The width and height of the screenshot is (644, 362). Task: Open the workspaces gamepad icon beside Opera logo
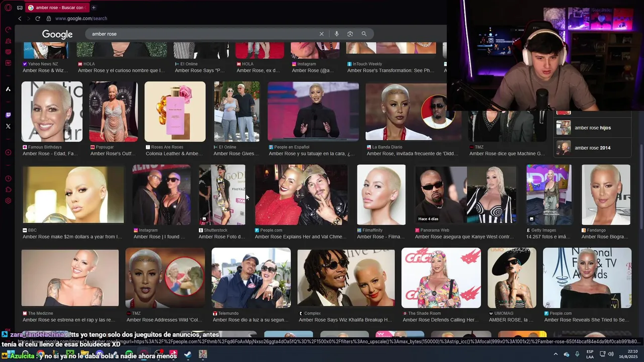pyautogui.click(x=20, y=8)
